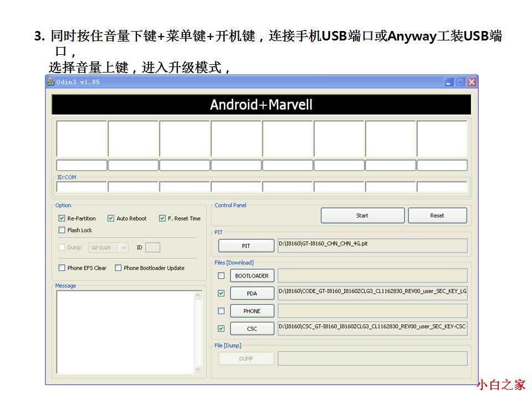Image resolution: width=532 pixels, height=399 pixels.
Task: Toggle the Auto Reboot checkbox
Action: click(x=111, y=218)
